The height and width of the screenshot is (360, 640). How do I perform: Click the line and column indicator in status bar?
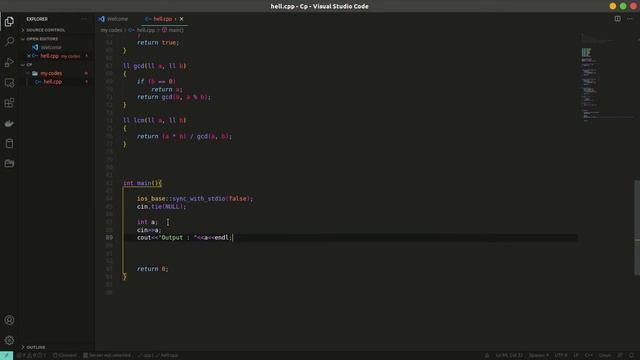point(509,356)
